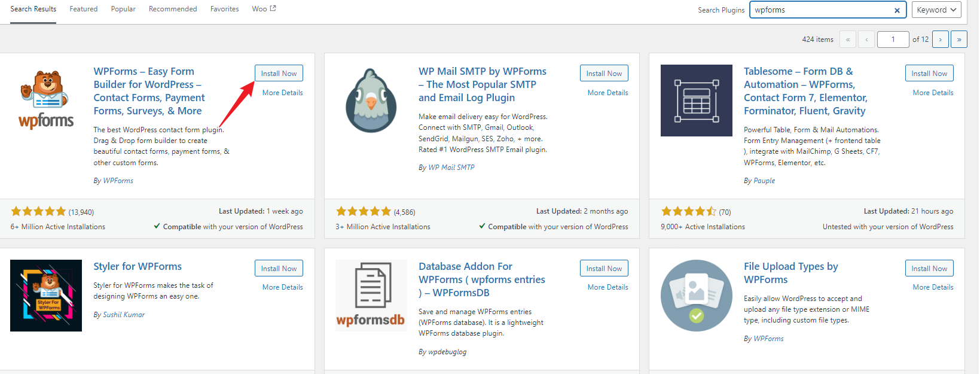Viewport: 980px width, 374px height.
Task: Switch to the Featured tab
Action: coord(84,9)
